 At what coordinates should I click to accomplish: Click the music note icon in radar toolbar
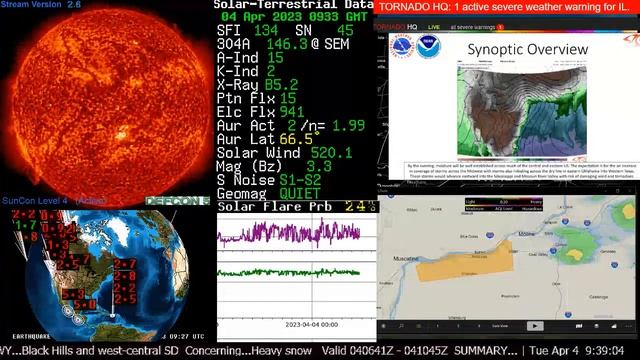[401, 326]
